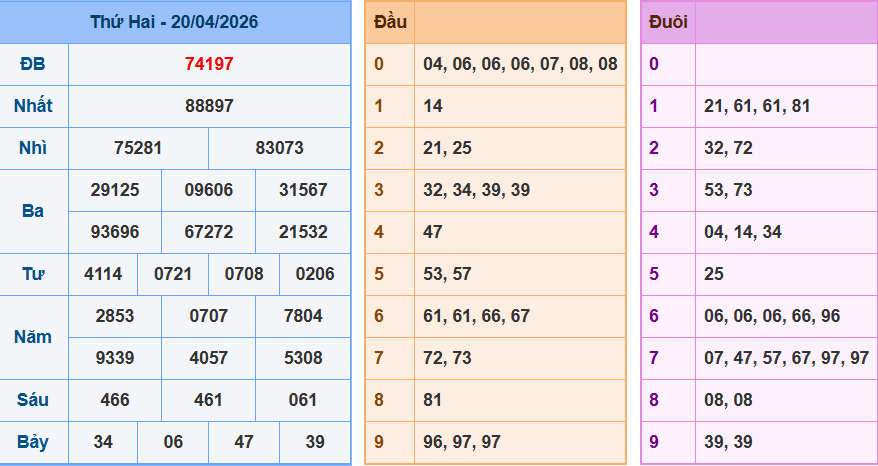Image resolution: width=878 pixels, height=466 pixels.
Task: Select fifth prize number 4057
Action: tap(209, 358)
